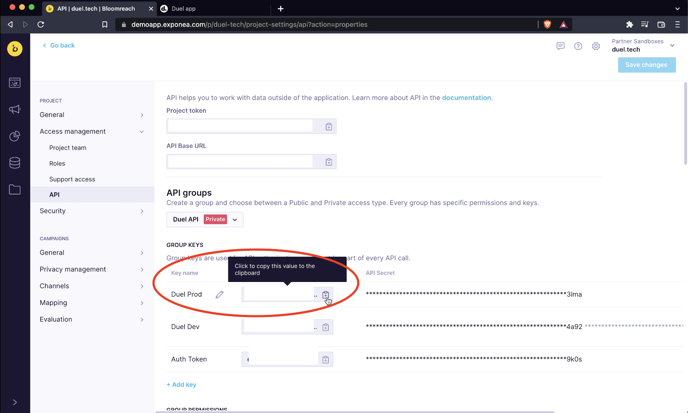Open the API documentation link

click(x=466, y=97)
